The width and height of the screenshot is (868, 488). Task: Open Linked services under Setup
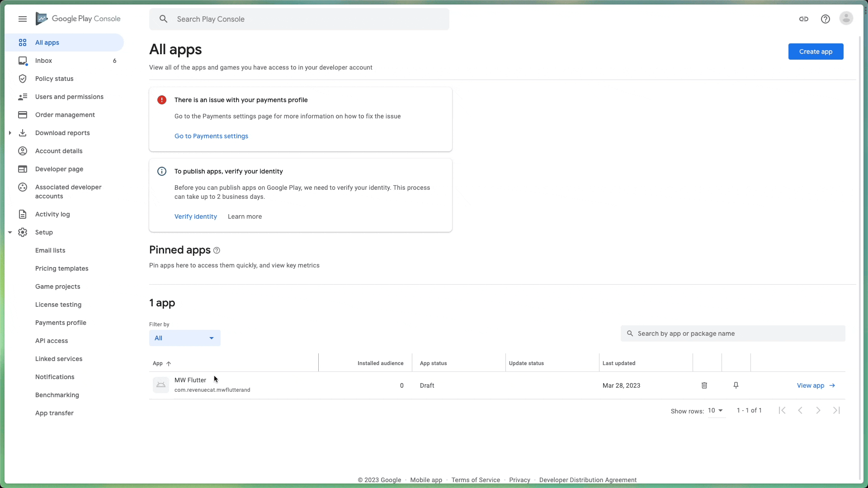(x=59, y=359)
